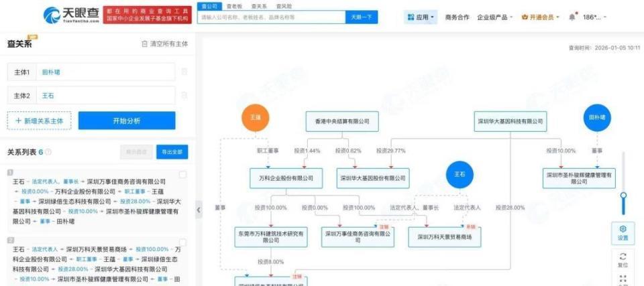This screenshot has height=286, width=644.
Task: Click the orange 王蕴 person node
Action: tap(255, 117)
